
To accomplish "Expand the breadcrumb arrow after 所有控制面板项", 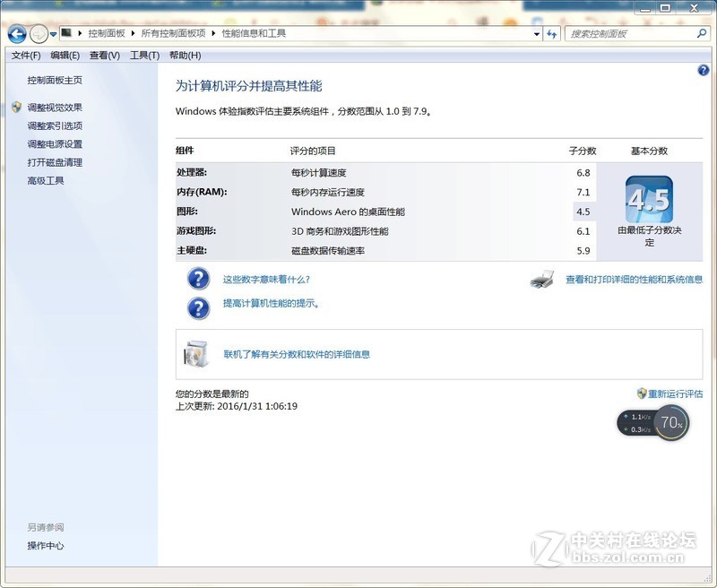I will coord(213,33).
